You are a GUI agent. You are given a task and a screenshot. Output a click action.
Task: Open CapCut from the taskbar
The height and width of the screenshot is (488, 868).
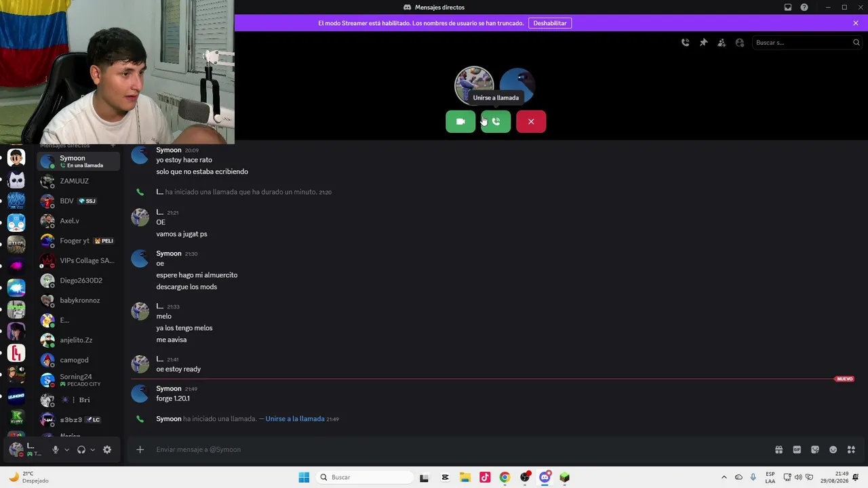pyautogui.click(x=445, y=477)
